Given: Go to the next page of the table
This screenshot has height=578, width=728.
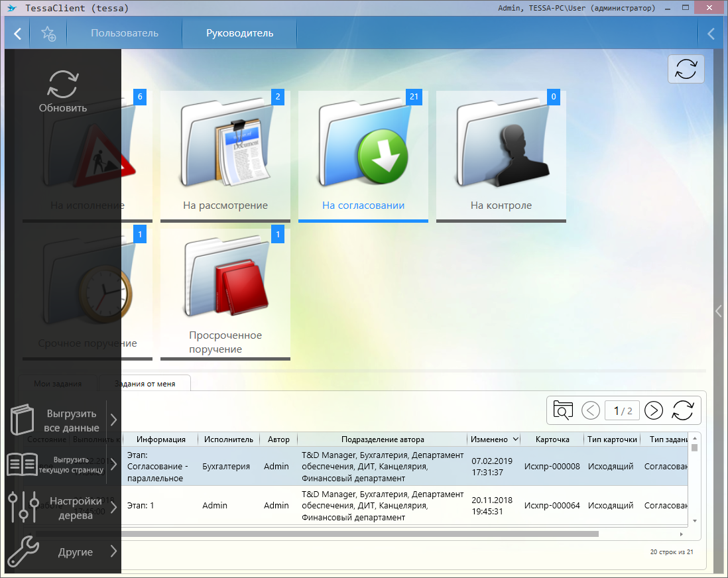Looking at the screenshot, I should point(653,411).
